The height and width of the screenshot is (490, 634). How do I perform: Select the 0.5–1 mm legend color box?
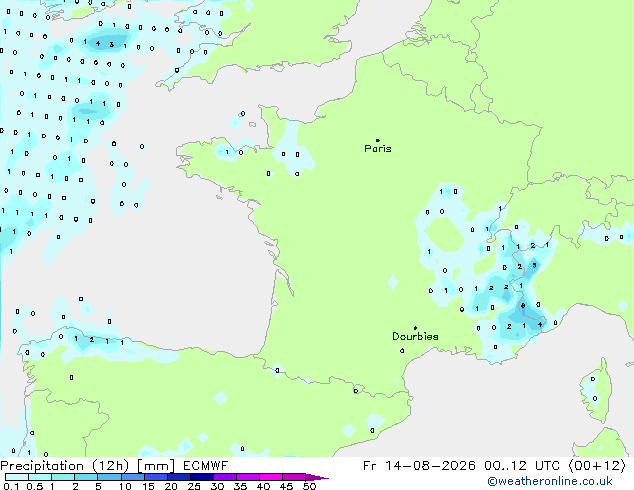40,477
